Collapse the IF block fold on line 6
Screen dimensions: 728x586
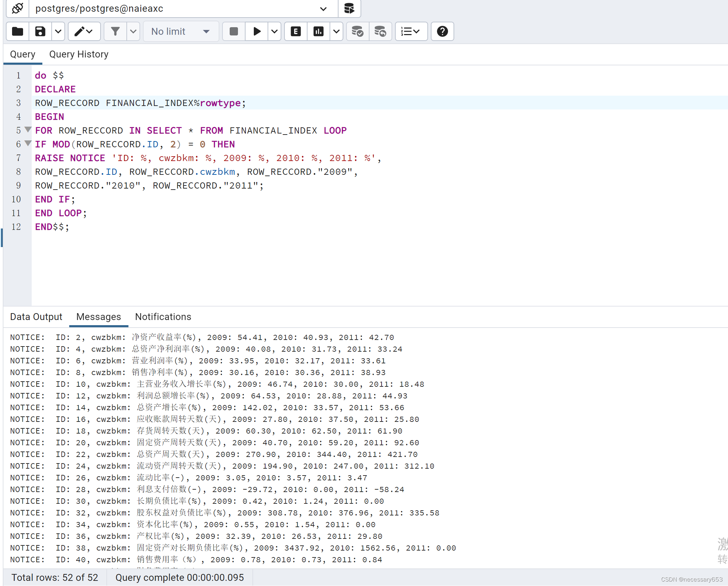[28, 143]
